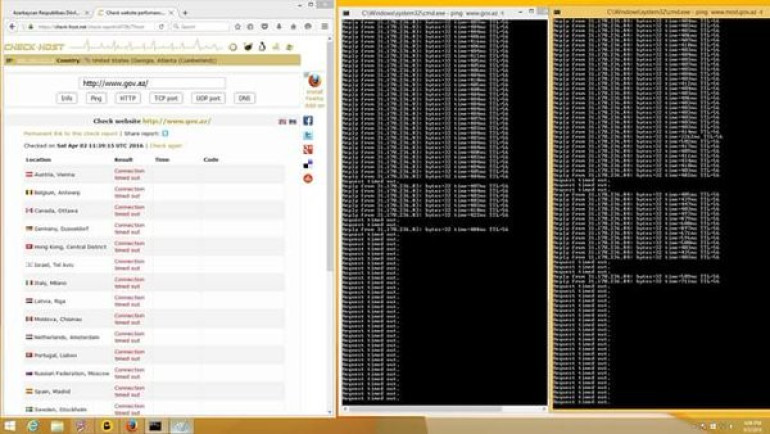This screenshot has width=770, height=434.
Task: Select the Russian Federation, Moscow row
Action: pyautogui.click(x=154, y=374)
